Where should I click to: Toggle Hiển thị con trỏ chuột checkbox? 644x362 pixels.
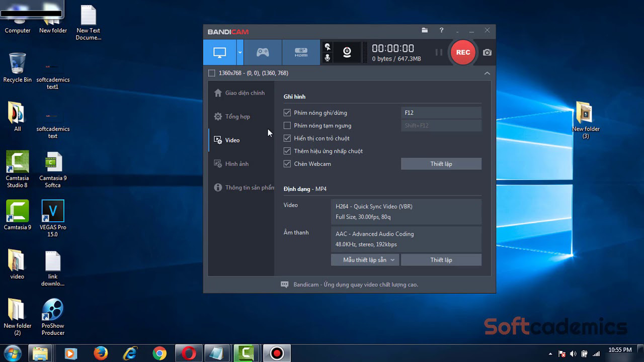(287, 138)
